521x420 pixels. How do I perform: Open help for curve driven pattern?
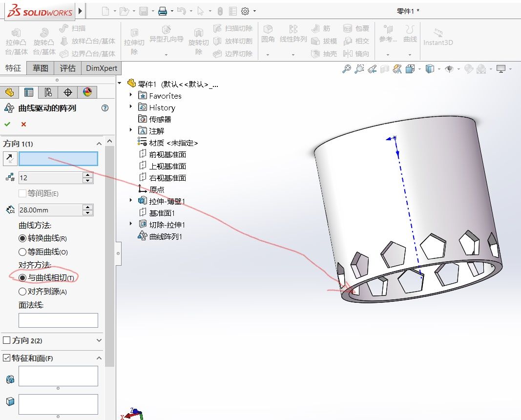point(105,108)
